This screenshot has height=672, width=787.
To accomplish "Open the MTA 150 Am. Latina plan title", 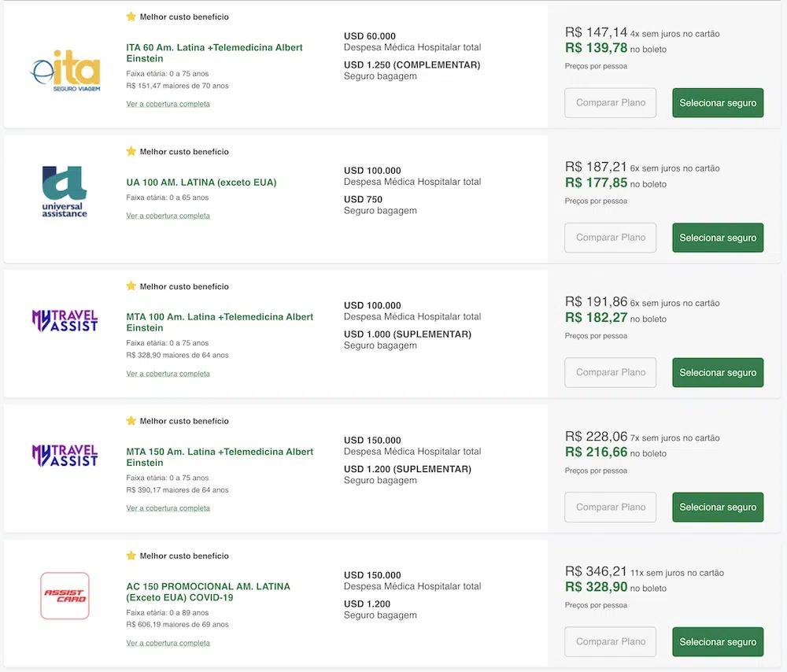I will (220, 457).
